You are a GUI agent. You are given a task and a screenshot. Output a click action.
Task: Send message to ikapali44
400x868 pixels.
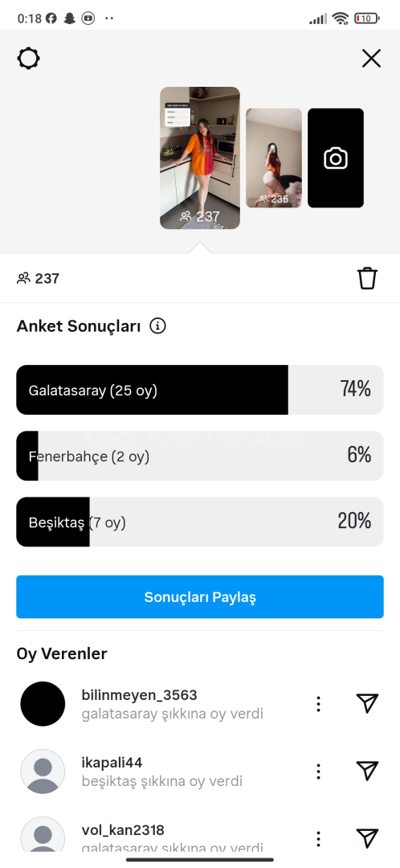point(367,771)
